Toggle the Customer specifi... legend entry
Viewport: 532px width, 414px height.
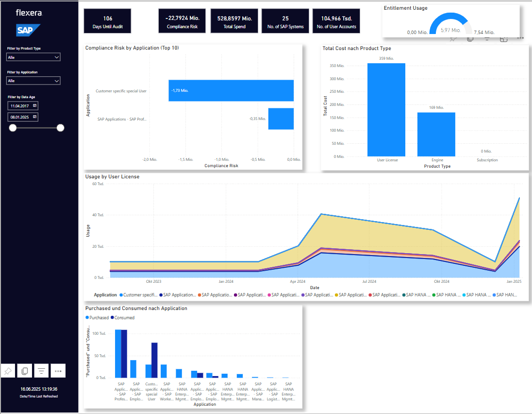pos(138,295)
